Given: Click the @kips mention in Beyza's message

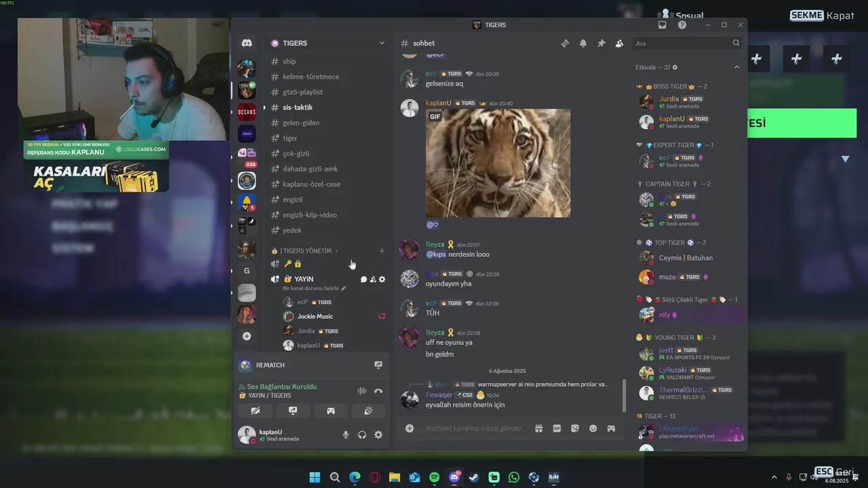Looking at the screenshot, I should pyautogui.click(x=435, y=254).
